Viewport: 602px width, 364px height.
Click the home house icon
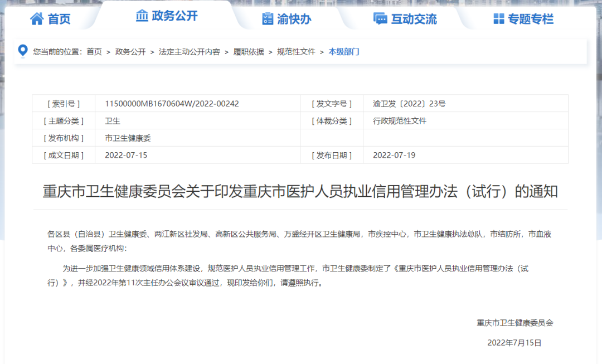click(37, 18)
